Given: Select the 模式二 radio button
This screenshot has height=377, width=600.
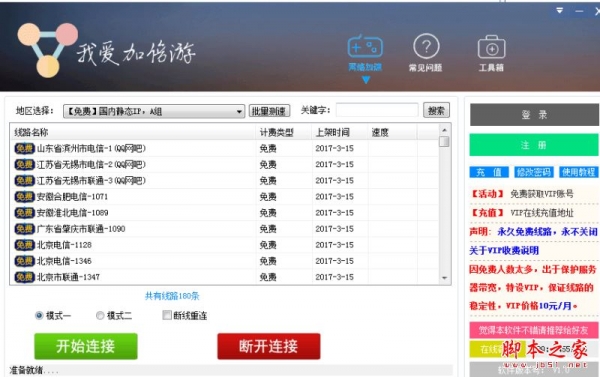Looking at the screenshot, I should click(x=100, y=315).
